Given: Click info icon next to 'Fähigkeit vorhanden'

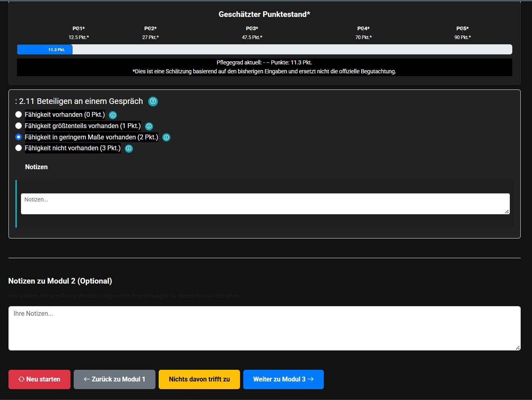Looking at the screenshot, I should (x=113, y=115).
